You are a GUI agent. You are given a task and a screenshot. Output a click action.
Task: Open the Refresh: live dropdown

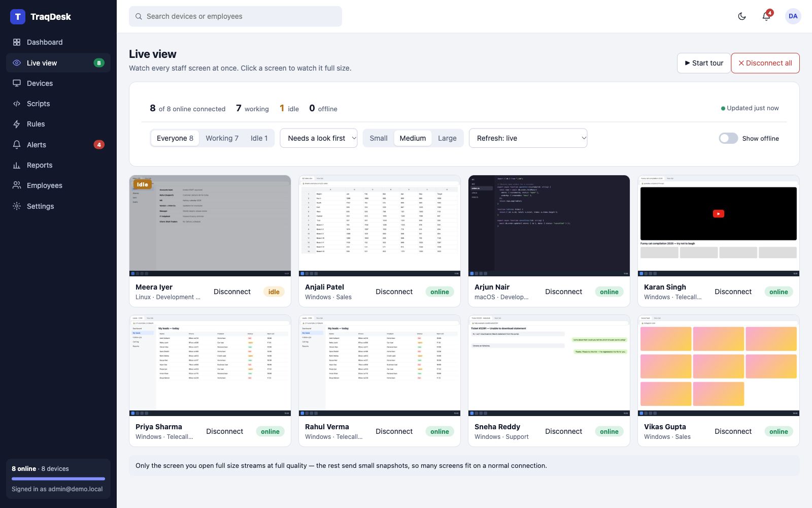tap(528, 138)
